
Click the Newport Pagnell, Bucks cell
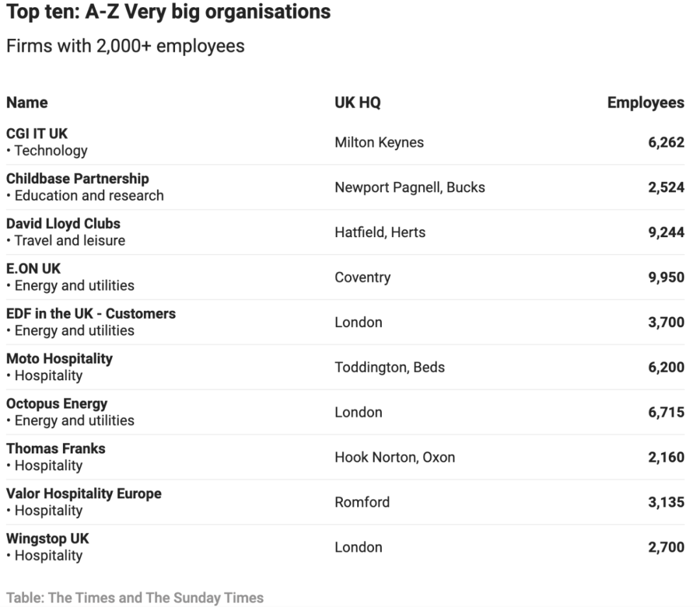click(x=410, y=187)
